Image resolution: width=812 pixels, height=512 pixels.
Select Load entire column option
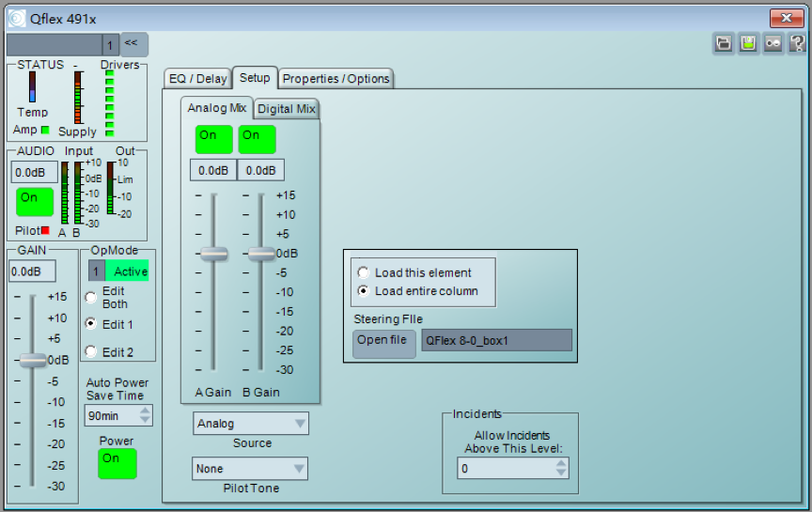[x=364, y=291]
